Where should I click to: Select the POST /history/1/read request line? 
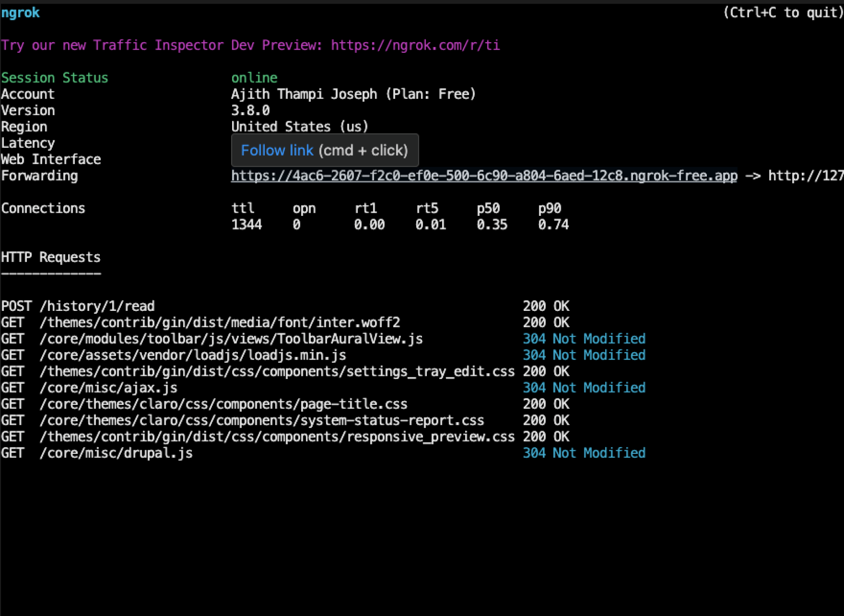(78, 306)
